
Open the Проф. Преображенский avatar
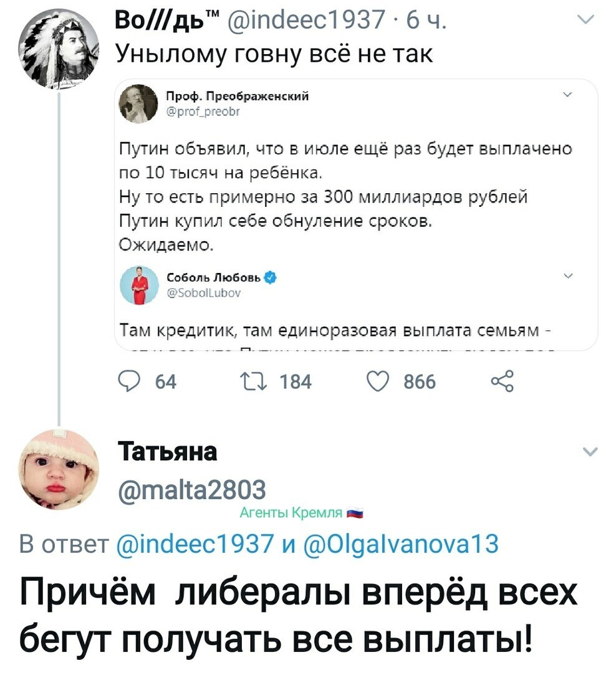[x=138, y=103]
